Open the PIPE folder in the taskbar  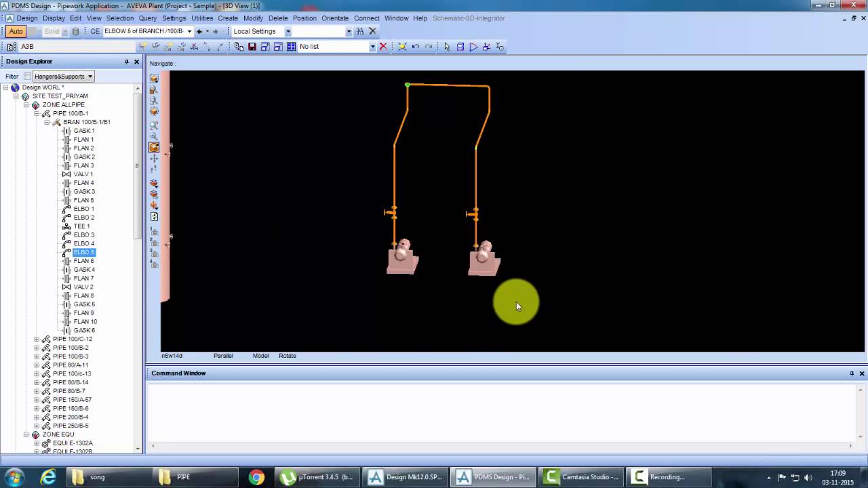pos(196,477)
